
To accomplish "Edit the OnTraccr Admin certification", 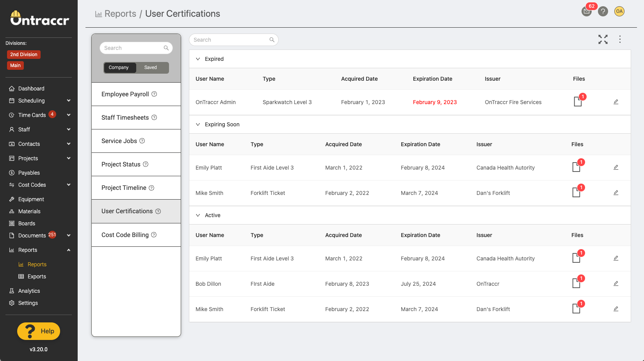I will tap(616, 102).
